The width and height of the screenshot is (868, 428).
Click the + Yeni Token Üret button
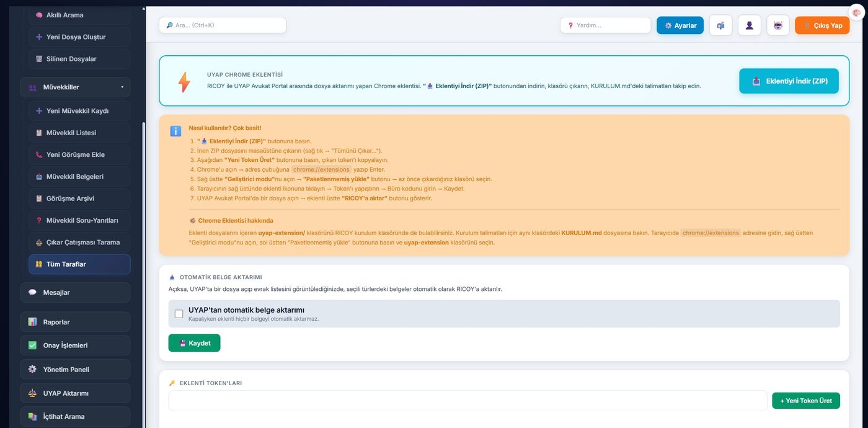(806, 401)
